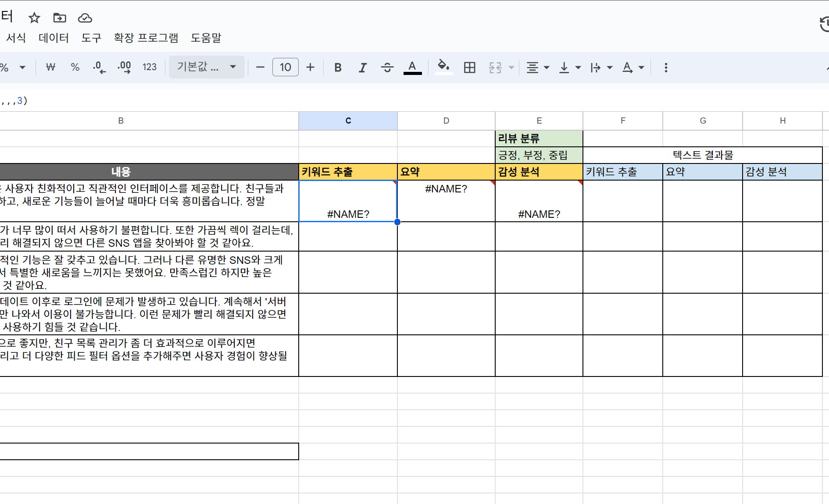The image size is (829, 504).
Task: Select yellow 요약 header cell
Action: [446, 172]
